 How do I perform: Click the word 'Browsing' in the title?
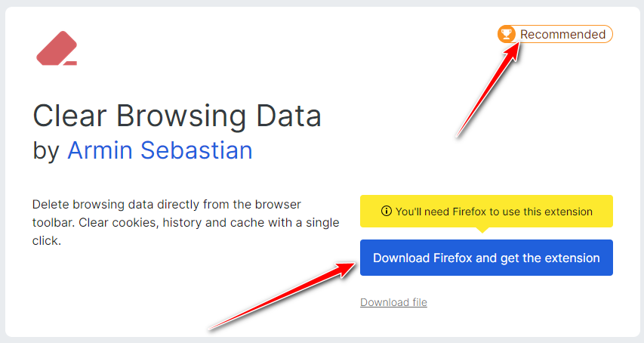[x=181, y=116]
